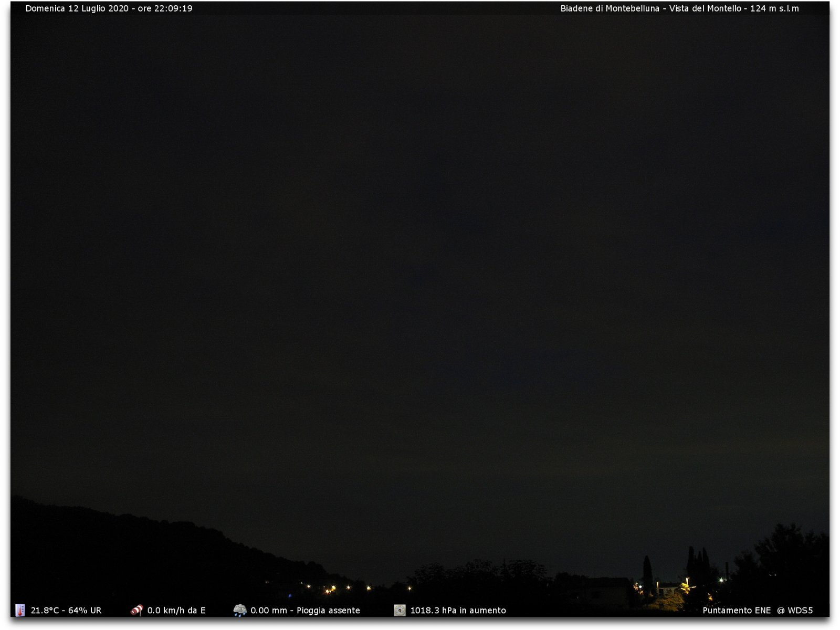Click the '1018.3 hPa in aumento' reading
The height and width of the screenshot is (630, 840).
coord(458,611)
